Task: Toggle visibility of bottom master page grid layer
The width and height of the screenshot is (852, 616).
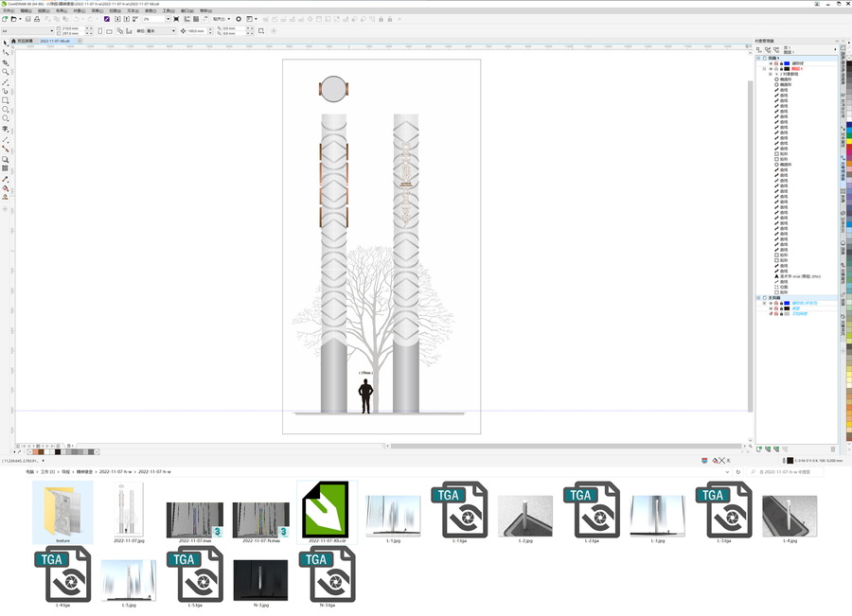Action: (771, 313)
